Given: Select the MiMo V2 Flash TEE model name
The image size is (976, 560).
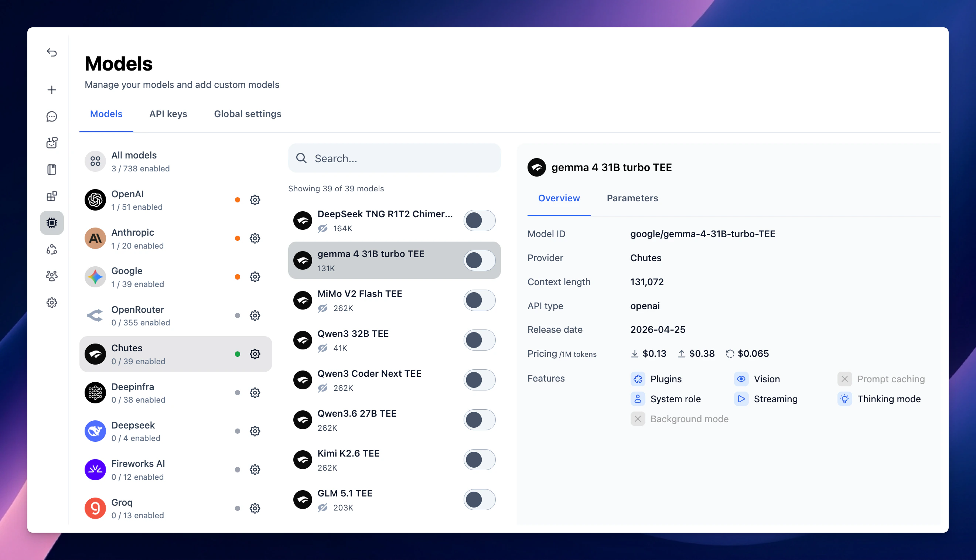Looking at the screenshot, I should coord(359,294).
